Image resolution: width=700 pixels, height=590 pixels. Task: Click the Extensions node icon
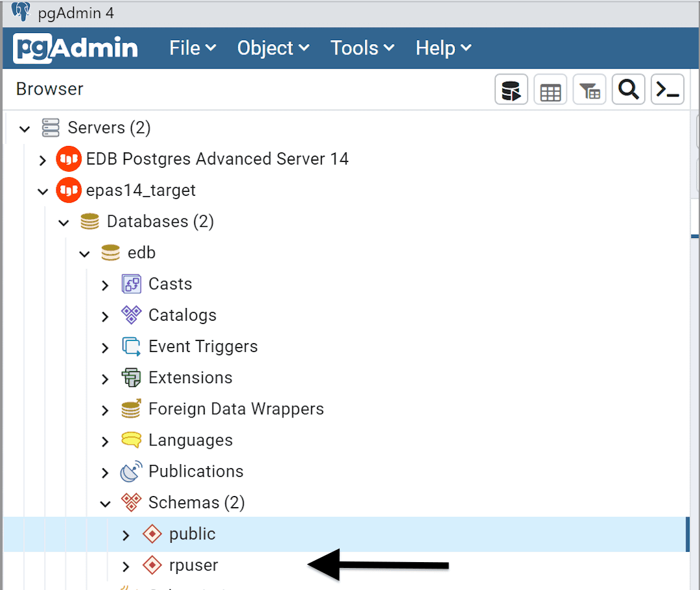[x=131, y=377]
